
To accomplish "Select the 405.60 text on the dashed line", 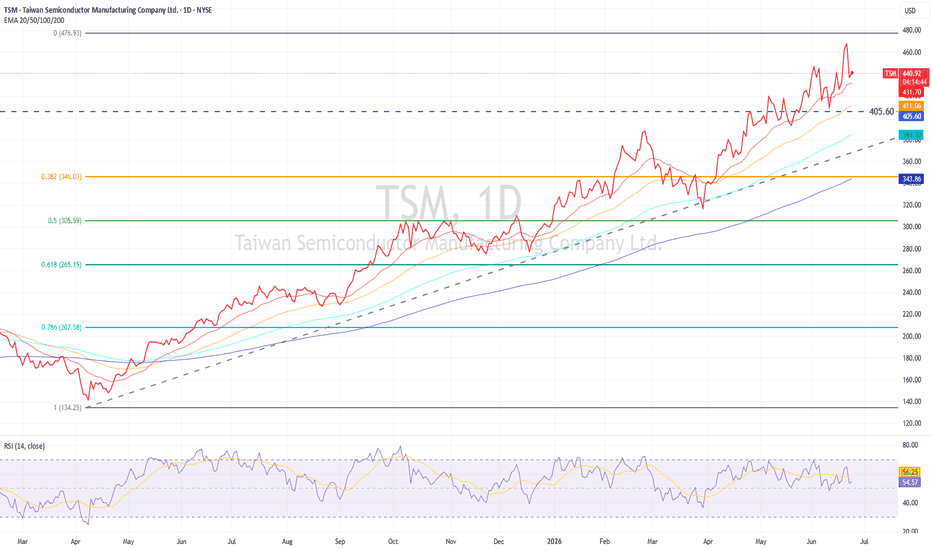I will 881,111.
